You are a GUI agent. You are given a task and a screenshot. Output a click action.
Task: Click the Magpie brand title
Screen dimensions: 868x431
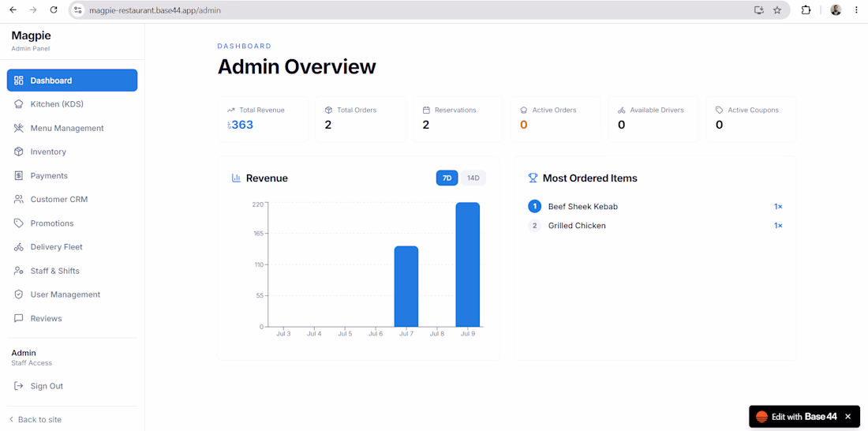pos(31,36)
